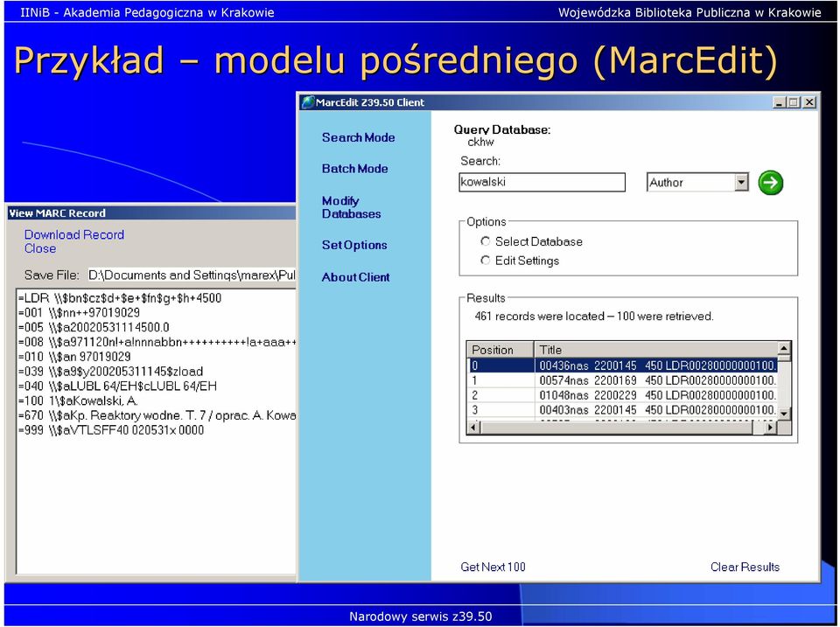This screenshot has width=840, height=627.
Task: Click the =LDR line in MARC record
Action: tap(120, 298)
